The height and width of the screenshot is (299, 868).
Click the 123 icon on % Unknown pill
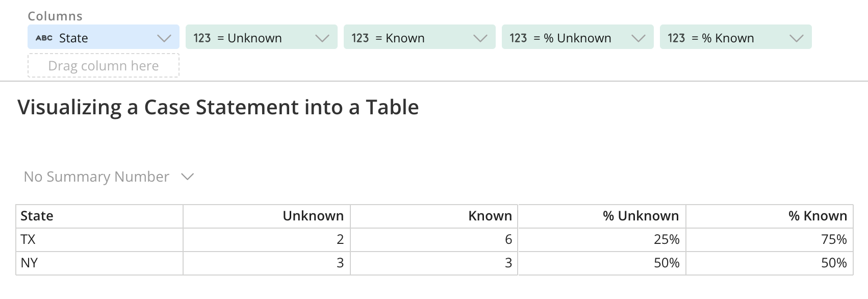tap(518, 38)
